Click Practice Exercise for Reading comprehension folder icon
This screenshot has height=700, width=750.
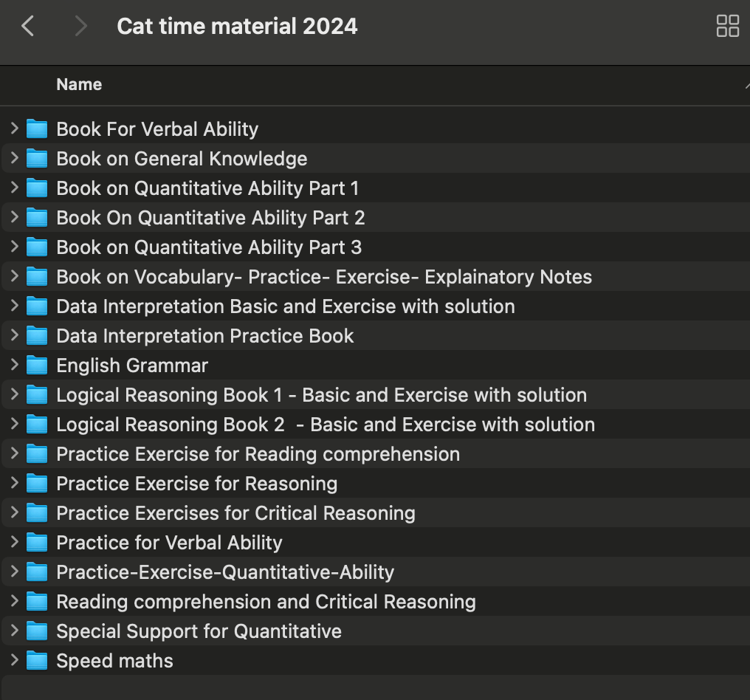tap(37, 454)
